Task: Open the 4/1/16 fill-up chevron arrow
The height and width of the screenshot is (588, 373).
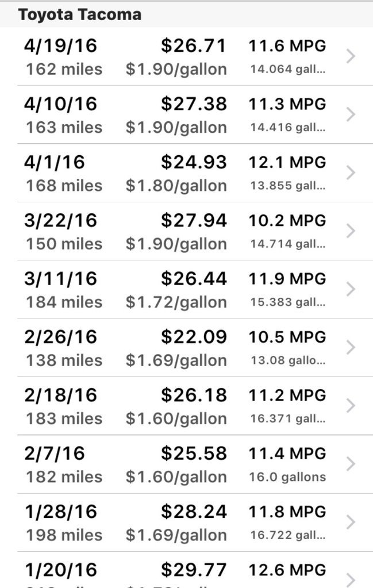Action: coord(351,172)
